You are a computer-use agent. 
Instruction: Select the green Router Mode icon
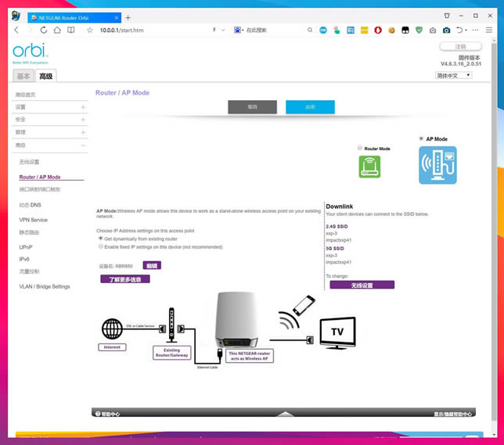[x=369, y=167]
